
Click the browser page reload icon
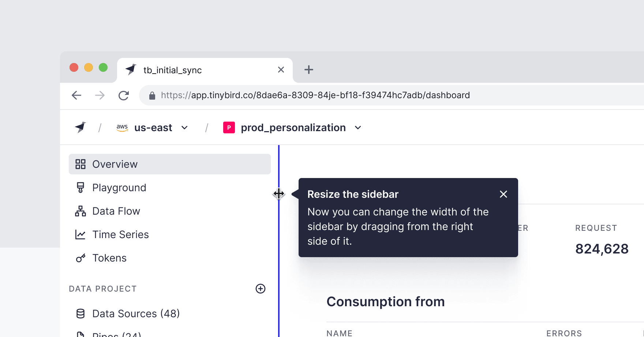pos(124,95)
